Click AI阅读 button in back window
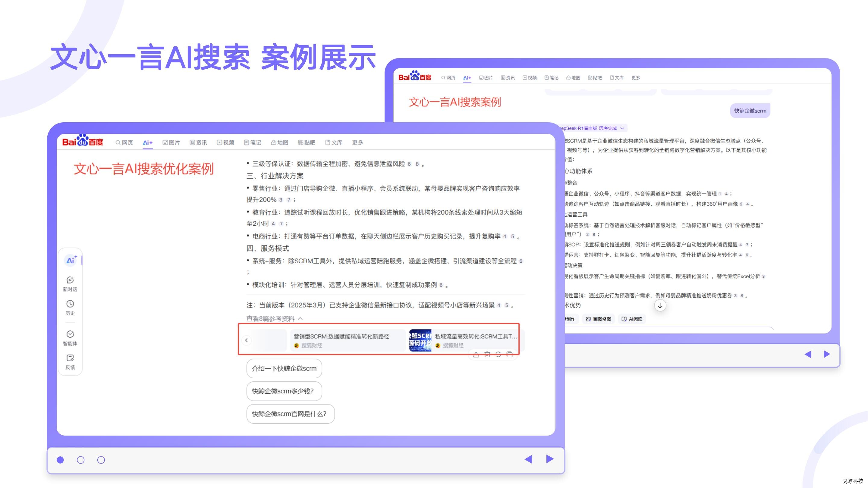 632,319
